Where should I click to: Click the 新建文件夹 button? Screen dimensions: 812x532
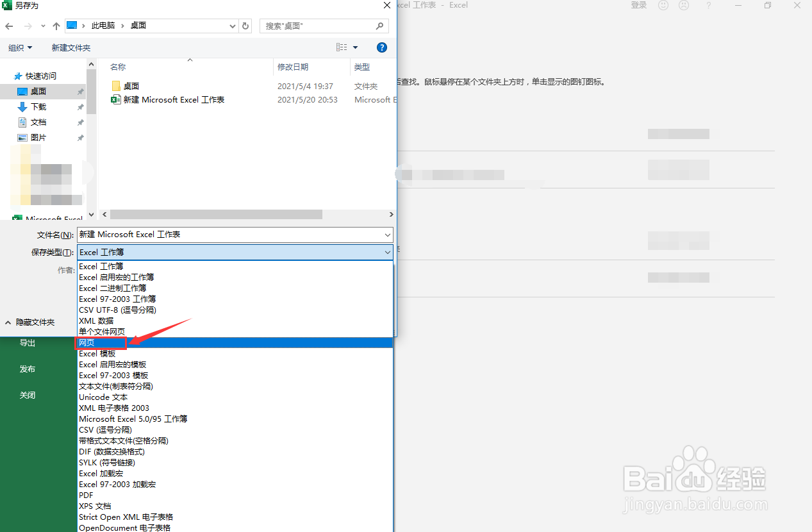click(x=71, y=47)
